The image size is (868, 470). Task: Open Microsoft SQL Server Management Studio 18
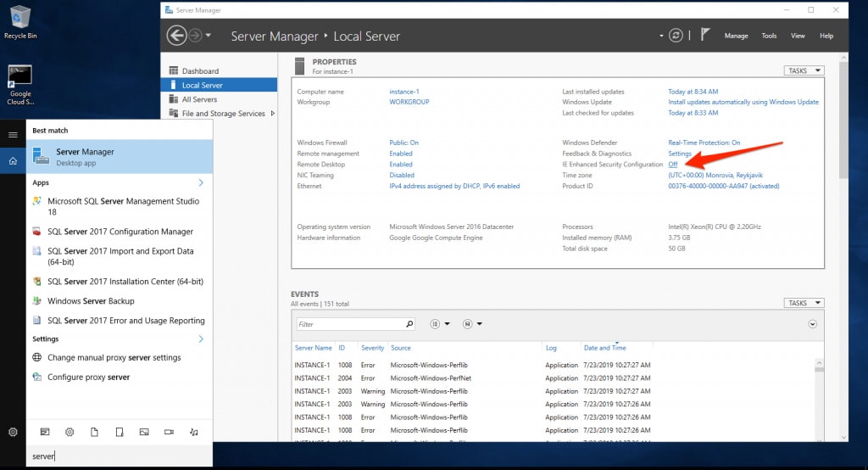click(x=120, y=206)
